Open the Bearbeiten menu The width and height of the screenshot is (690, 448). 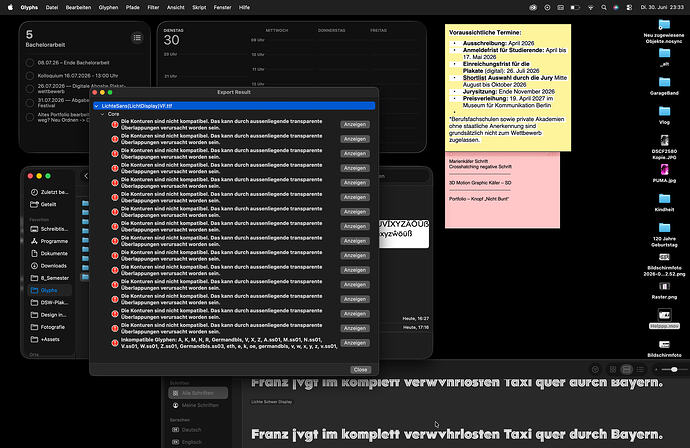(x=78, y=7)
